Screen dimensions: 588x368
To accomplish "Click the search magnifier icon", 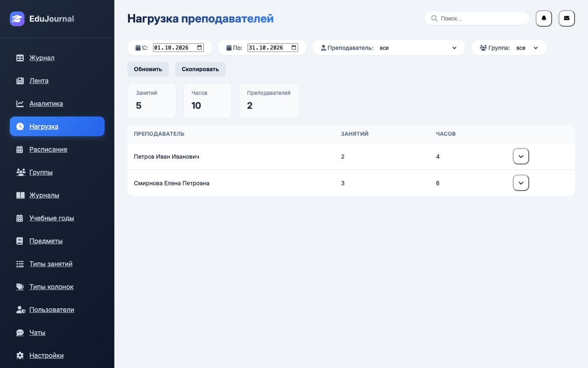I will [434, 18].
